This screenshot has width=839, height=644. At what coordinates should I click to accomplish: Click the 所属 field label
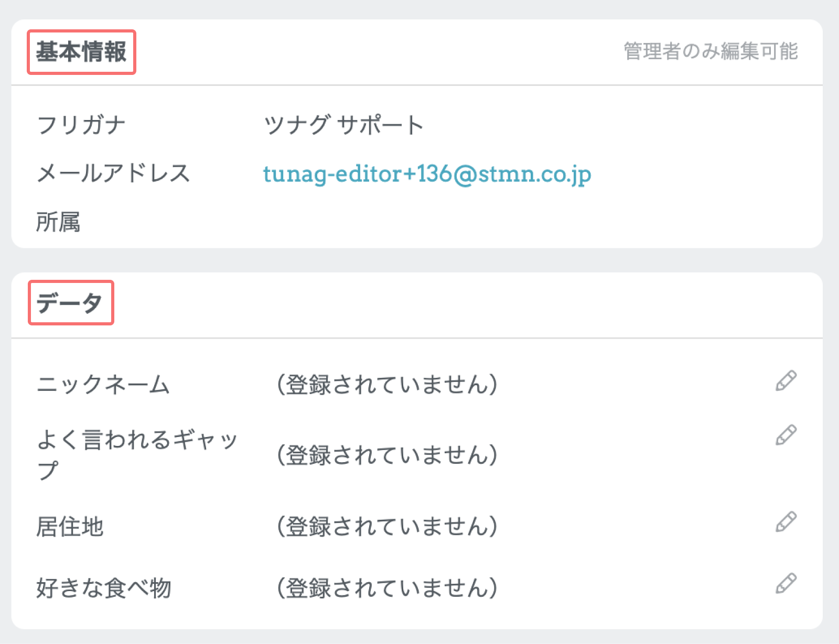(58, 222)
